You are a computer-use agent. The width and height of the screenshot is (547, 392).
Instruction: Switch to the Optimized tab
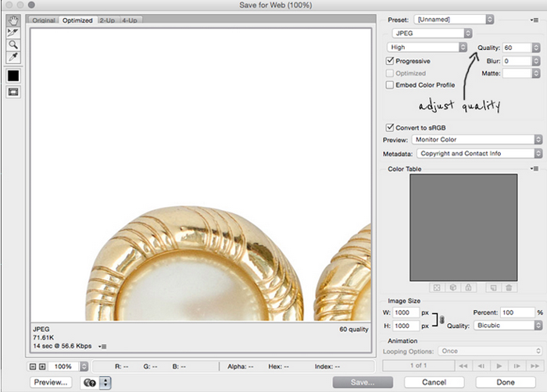(x=77, y=20)
